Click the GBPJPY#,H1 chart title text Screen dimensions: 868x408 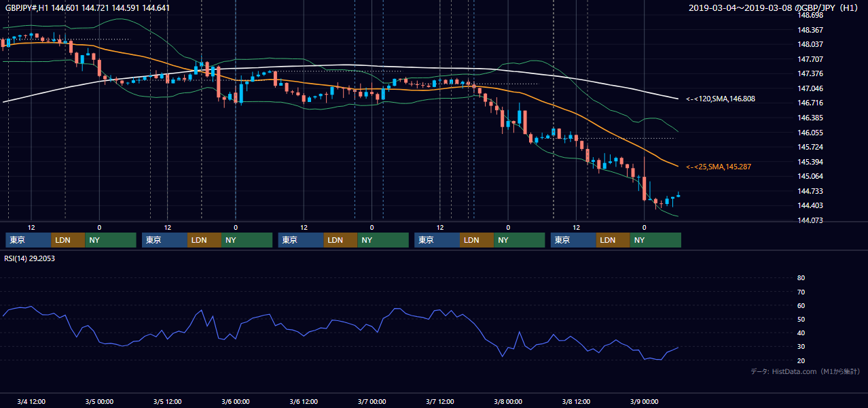[88, 8]
